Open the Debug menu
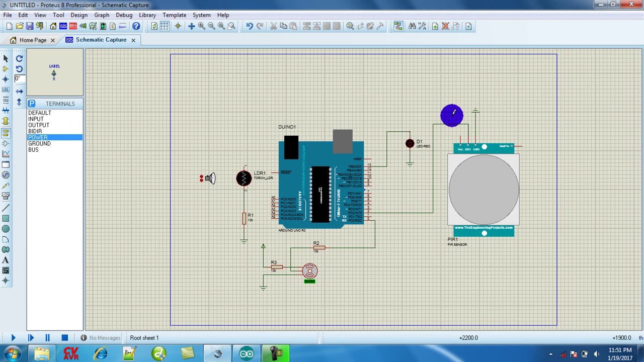 [124, 15]
